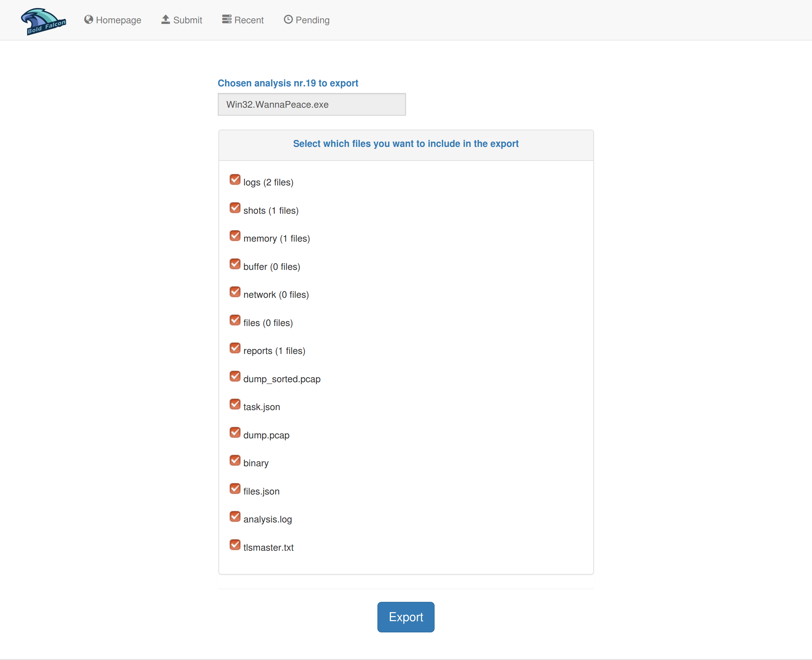Image resolution: width=812 pixels, height=660 pixels.
Task: Open the Pending analyses page
Action: click(307, 20)
